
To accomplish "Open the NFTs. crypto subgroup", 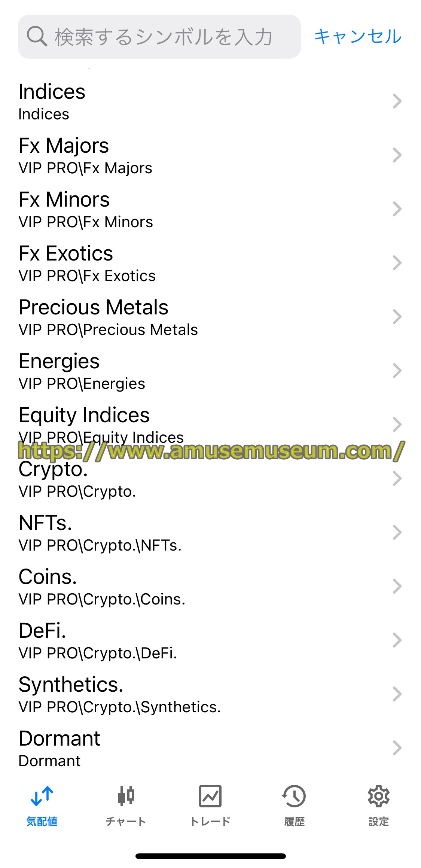I will pyautogui.click(x=210, y=533).
